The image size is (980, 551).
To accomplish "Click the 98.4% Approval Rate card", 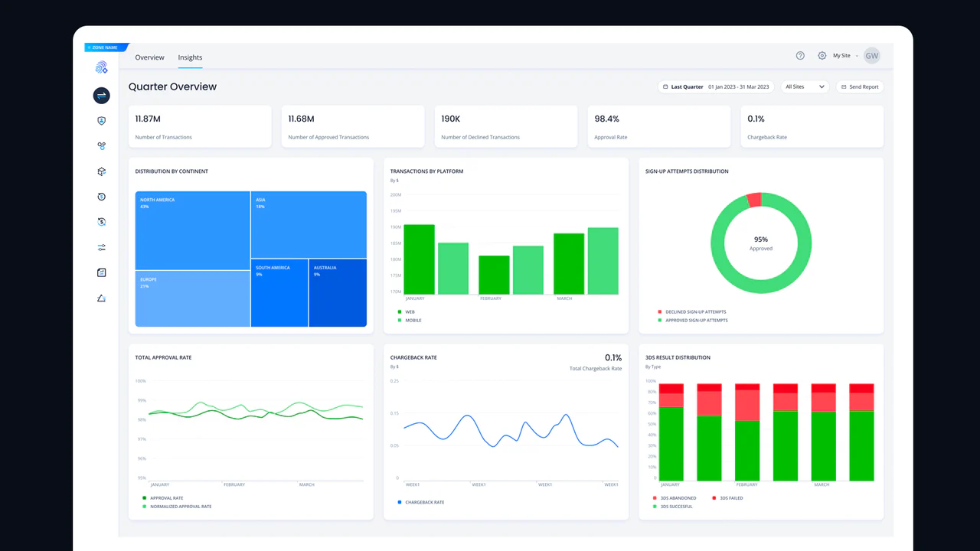I will click(659, 126).
